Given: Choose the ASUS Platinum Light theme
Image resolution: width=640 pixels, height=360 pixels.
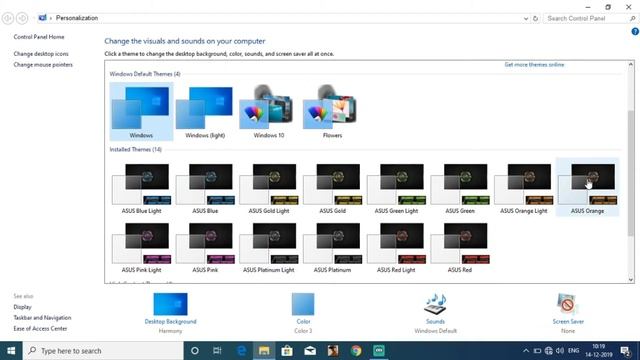Looking at the screenshot, I should (x=269, y=247).
